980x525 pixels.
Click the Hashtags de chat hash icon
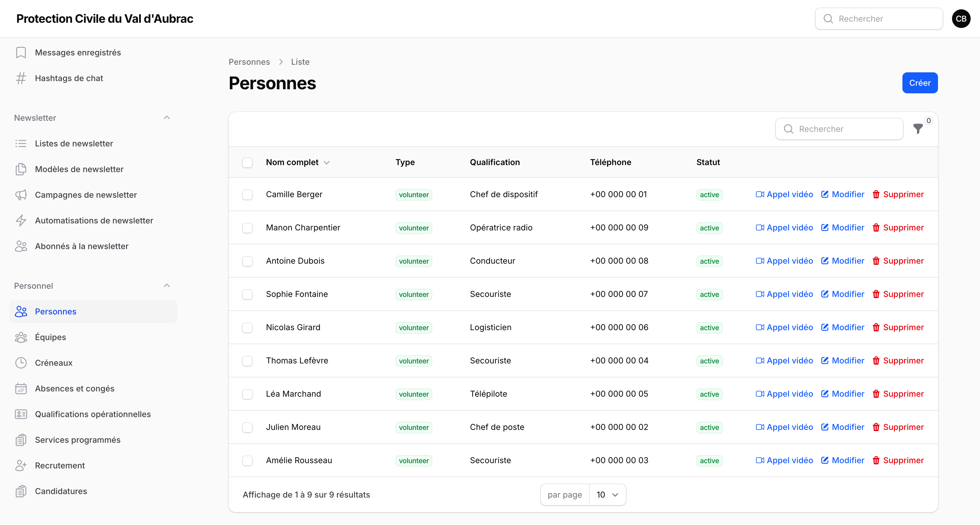pyautogui.click(x=21, y=78)
